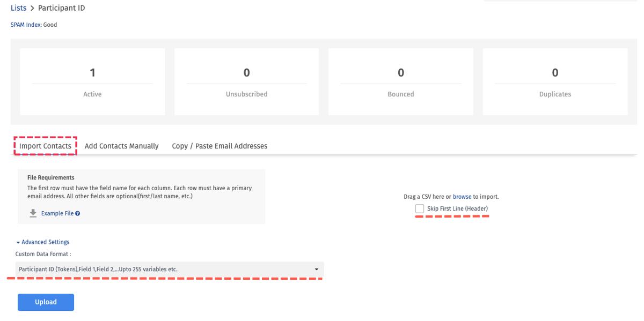Click the Participant ID breadcrumb title
The width and height of the screenshot is (644, 321).
61,8
